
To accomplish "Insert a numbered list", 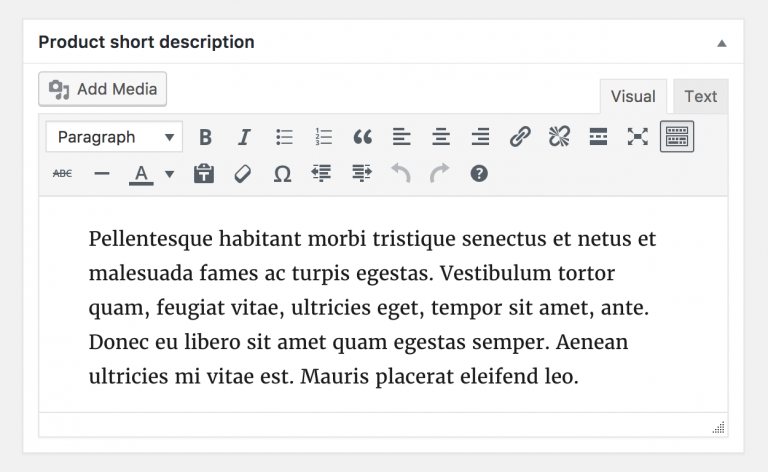I will pyautogui.click(x=323, y=137).
